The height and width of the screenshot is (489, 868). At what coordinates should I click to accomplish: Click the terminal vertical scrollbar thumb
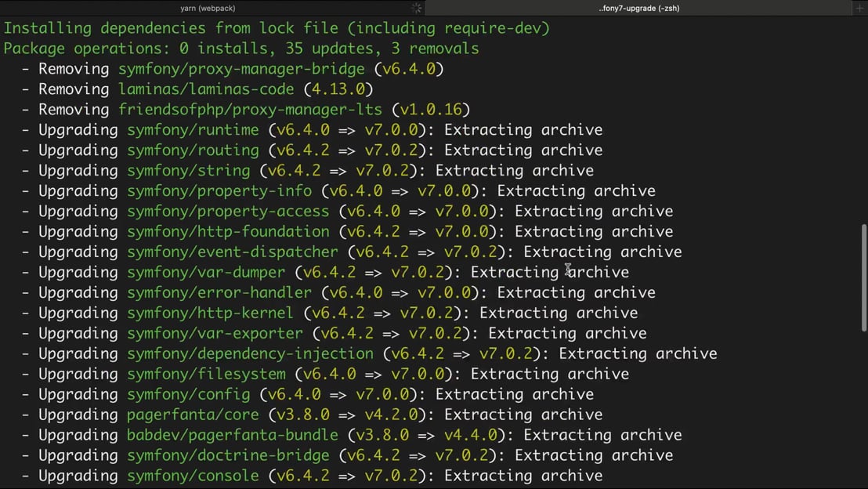pos(863,278)
